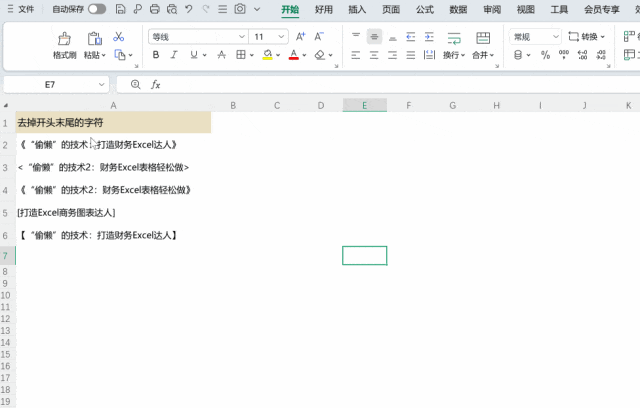Click the save file icon
The image size is (640, 408).
pyautogui.click(x=120, y=9)
